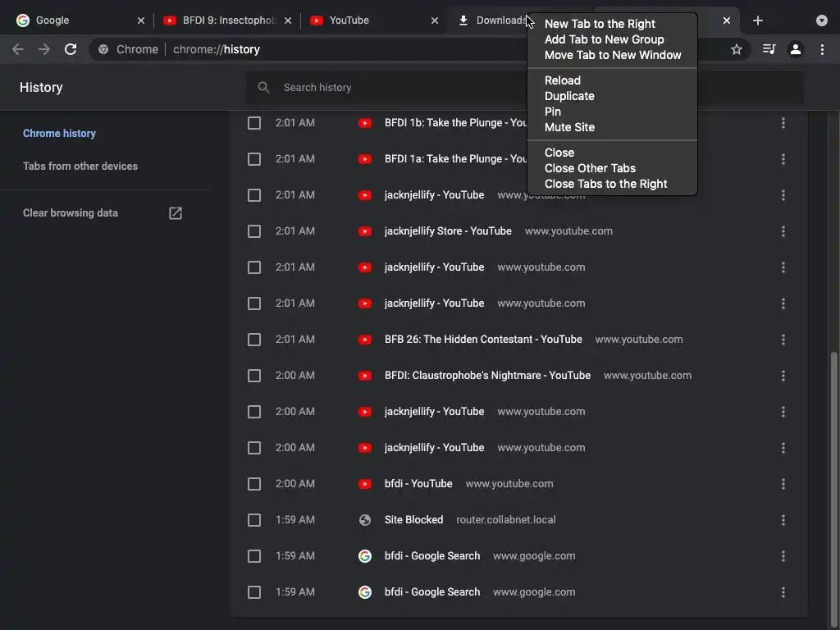The height and width of the screenshot is (630, 840).
Task: Switch to the BFDI 9 YouTube tab
Action: 220,21
